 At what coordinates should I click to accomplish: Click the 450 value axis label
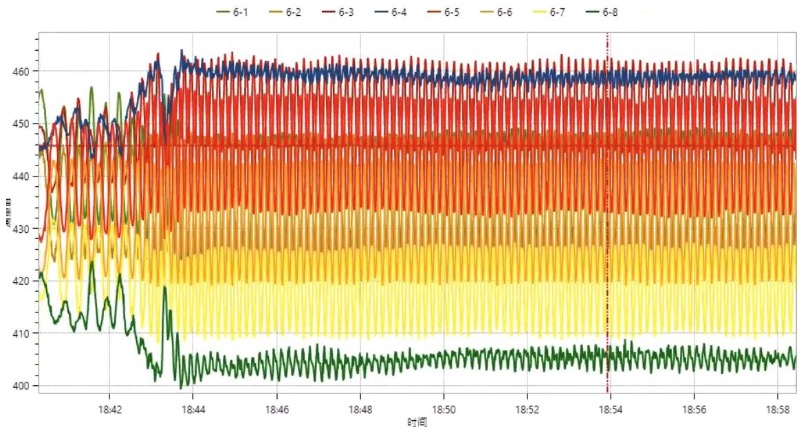(21, 124)
